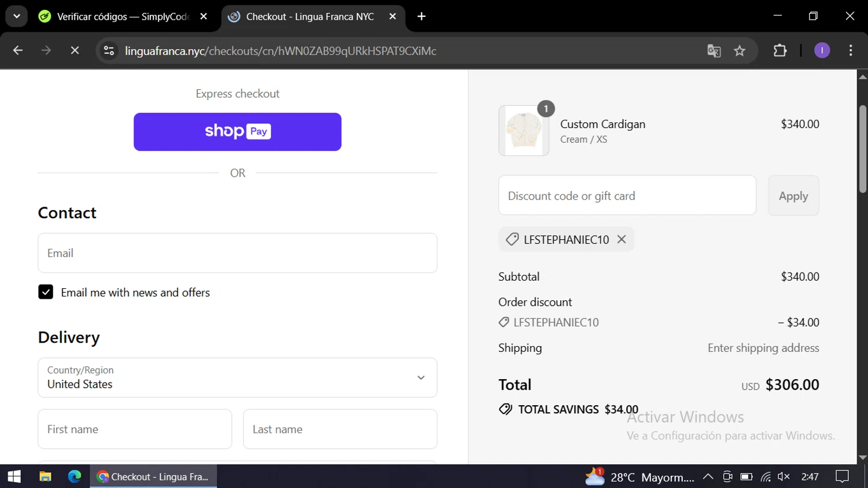Viewport: 868px width, 488px height.
Task: Click the Subtotal label
Action: pyautogui.click(x=518, y=277)
